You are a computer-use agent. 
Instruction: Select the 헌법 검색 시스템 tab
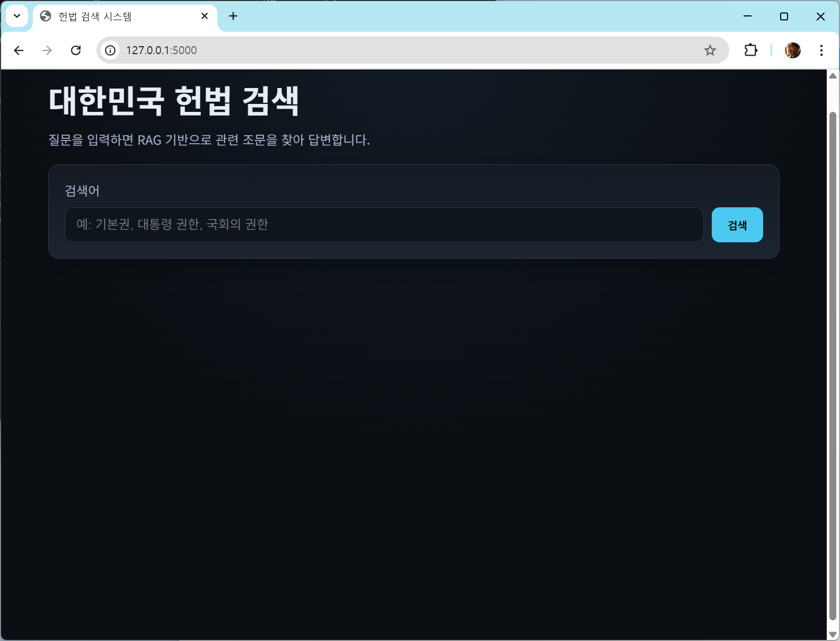pos(125,16)
